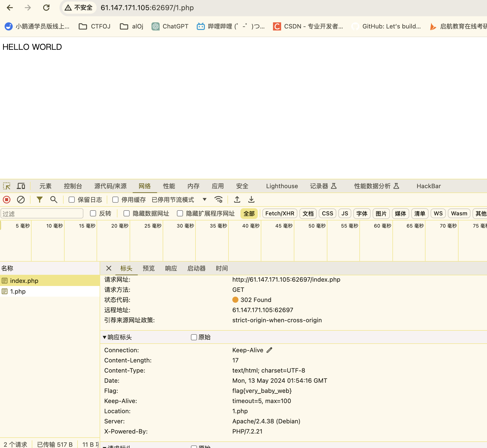
Task: Check the 原始 box for response headers
Action: pos(194,337)
